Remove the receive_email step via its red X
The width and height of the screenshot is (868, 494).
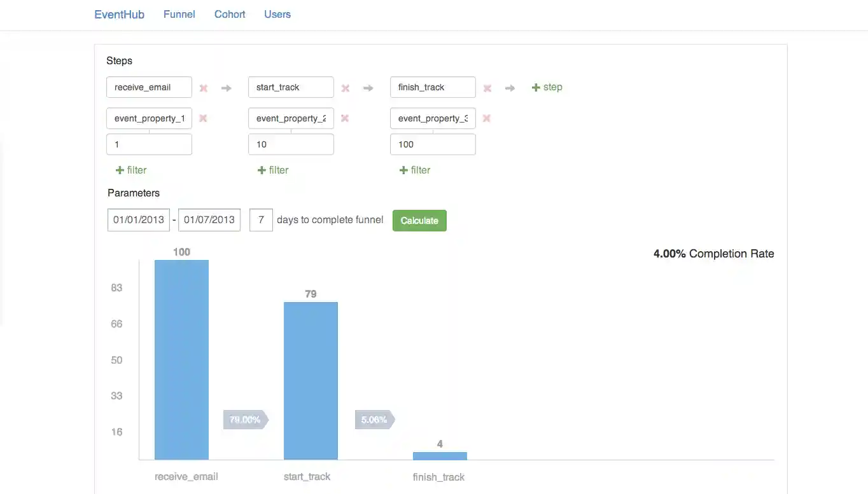click(x=203, y=87)
